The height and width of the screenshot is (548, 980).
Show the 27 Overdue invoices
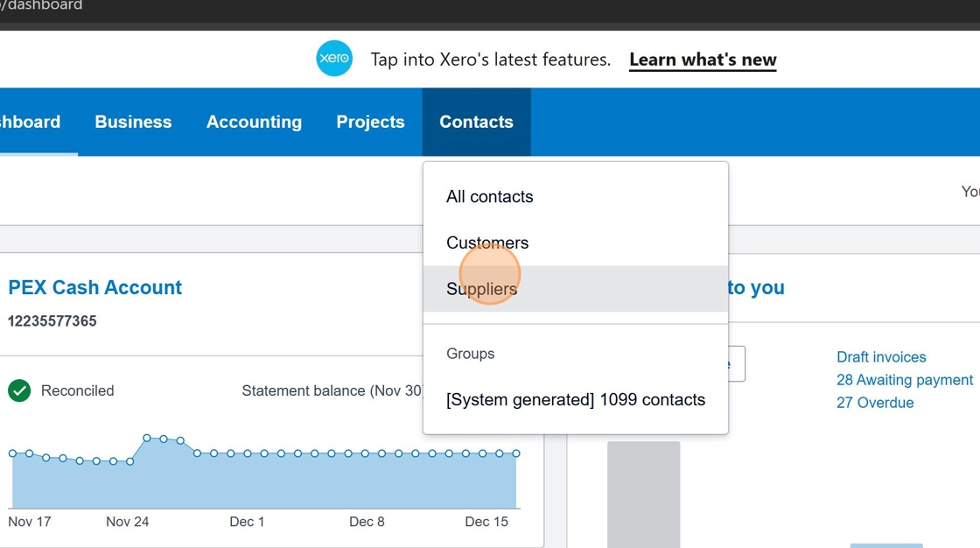(874, 403)
